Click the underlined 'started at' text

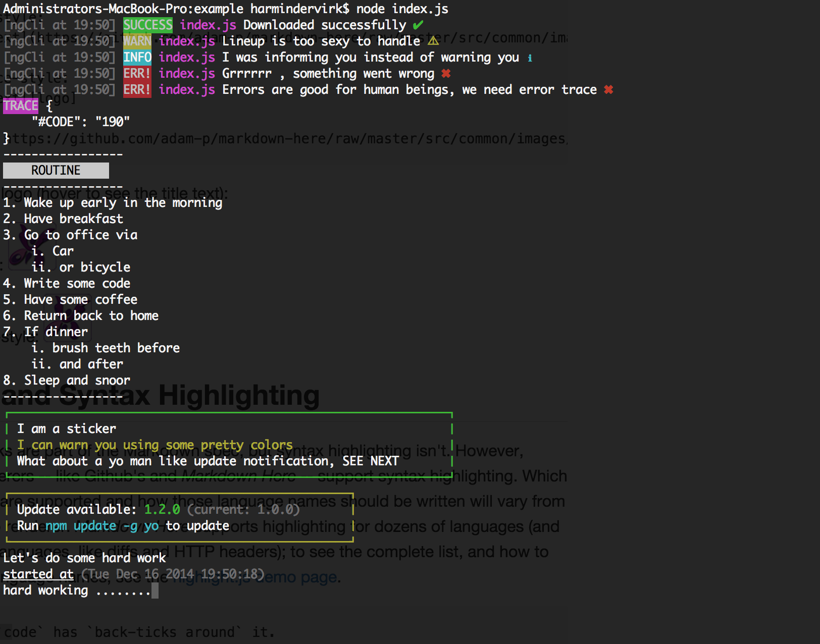(x=38, y=574)
